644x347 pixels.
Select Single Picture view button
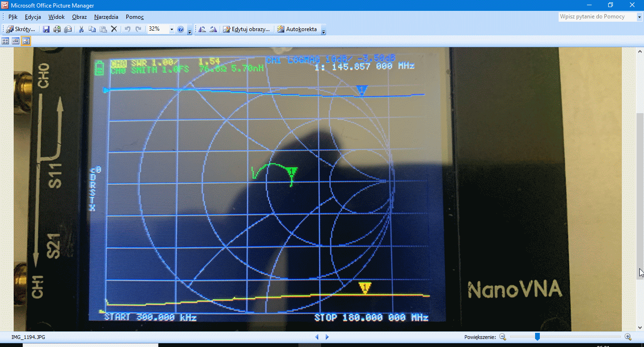point(26,41)
